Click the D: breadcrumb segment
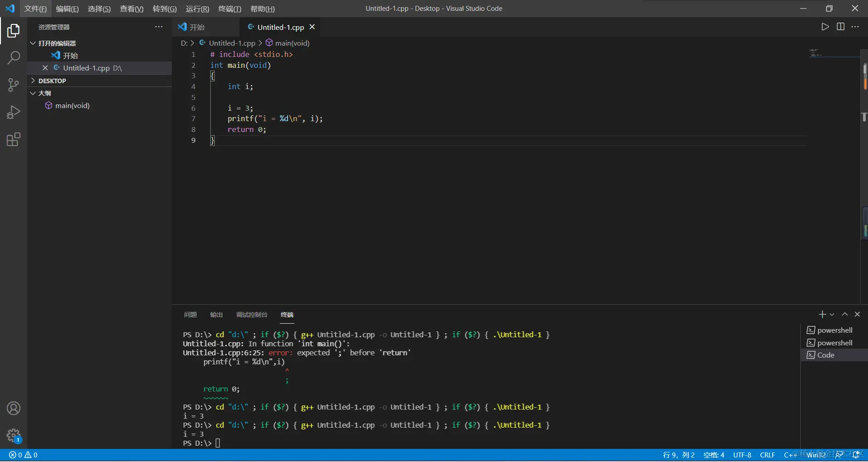868x462 pixels. 184,43
